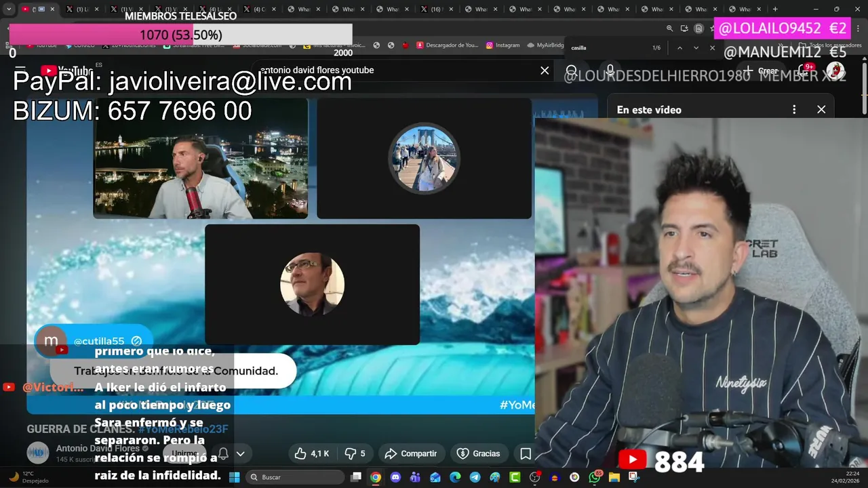Expand the subscription notification chevron
This screenshot has height=488, width=868.
[x=240, y=453]
